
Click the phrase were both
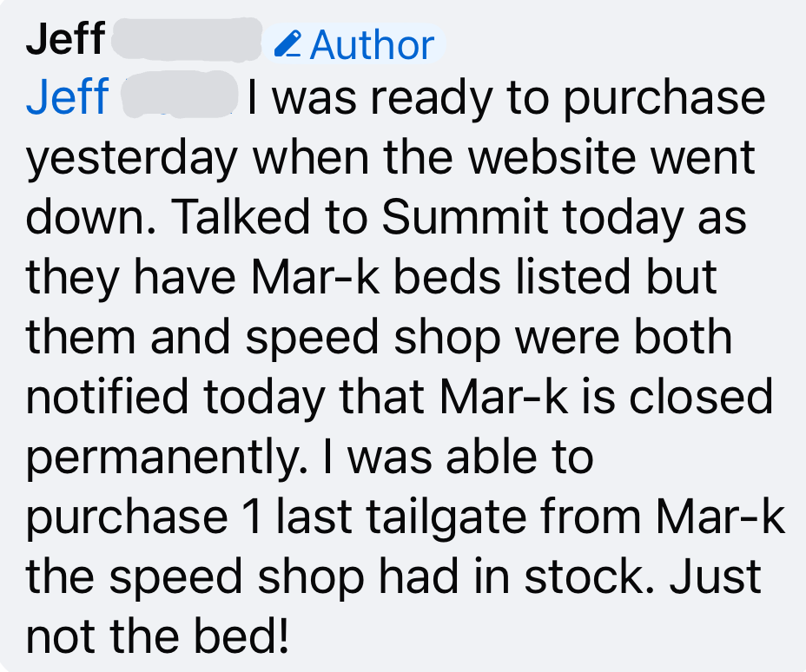(624, 337)
